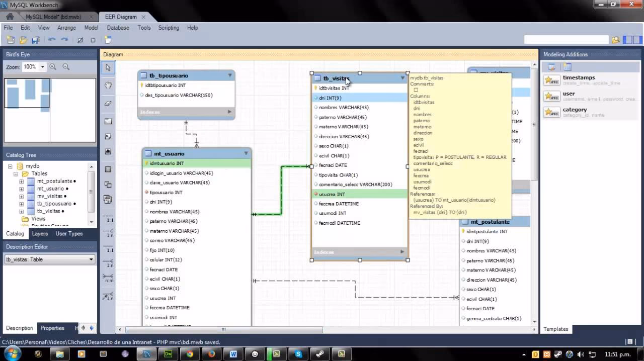
Task: Save the model with the floppy icon
Action: coord(36,40)
